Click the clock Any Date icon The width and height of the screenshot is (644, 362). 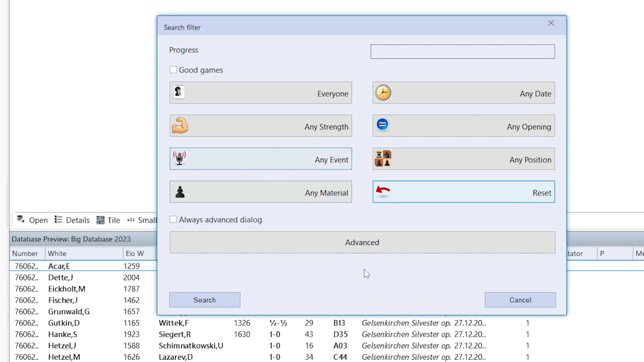click(383, 93)
